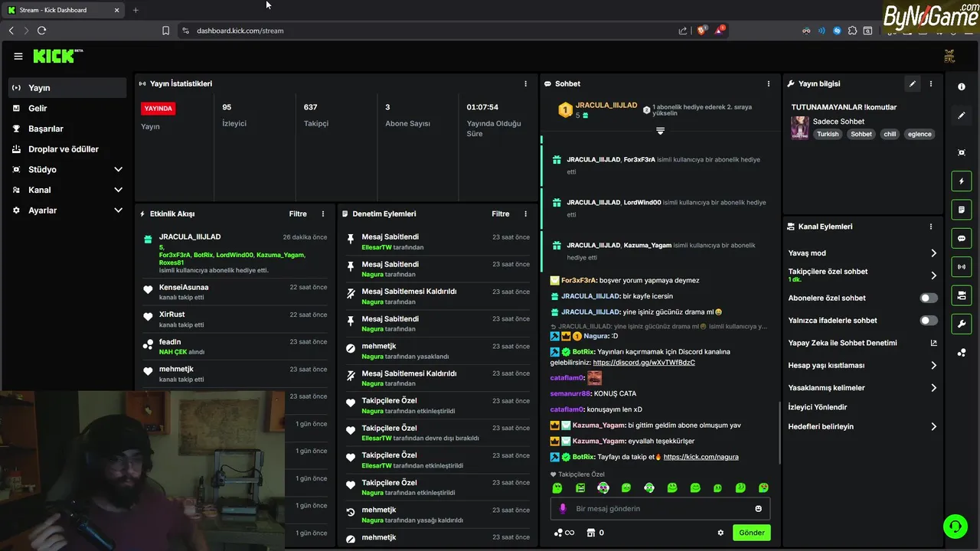Screen dimensions: 980x551
Task: Toggle the channel actions panel icon
Action: click(962, 295)
